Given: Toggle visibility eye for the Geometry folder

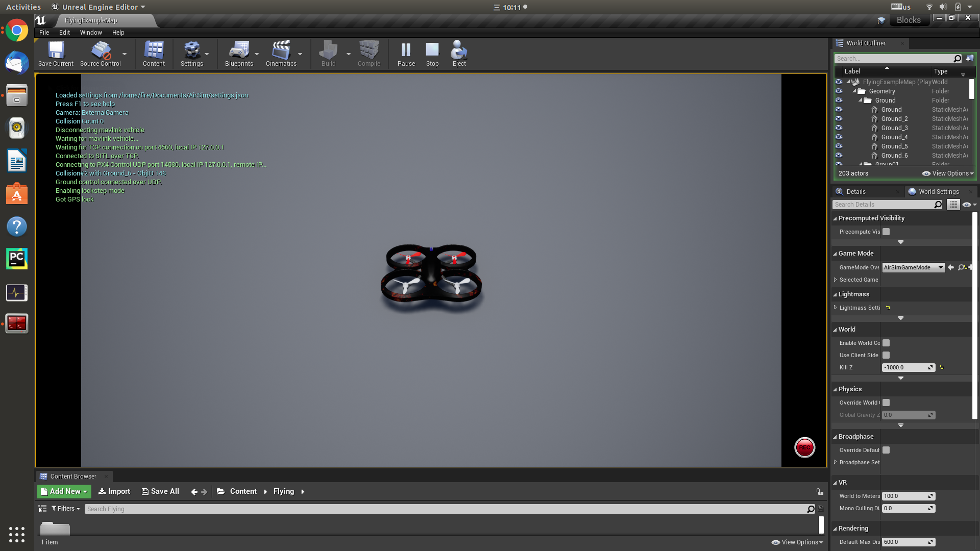Looking at the screenshot, I should [839, 91].
